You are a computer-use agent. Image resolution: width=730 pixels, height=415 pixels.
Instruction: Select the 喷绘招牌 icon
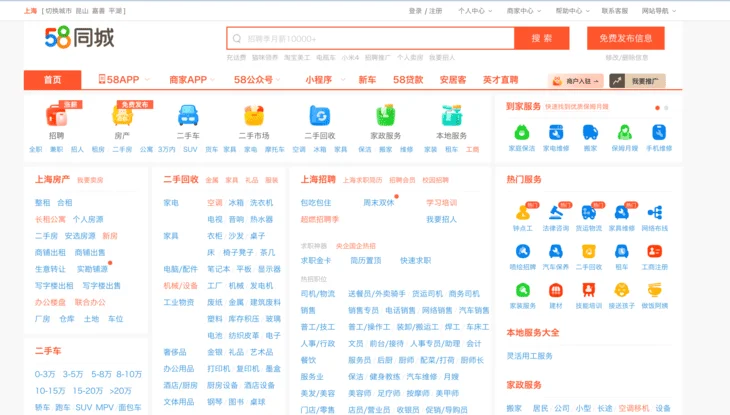[x=523, y=252]
